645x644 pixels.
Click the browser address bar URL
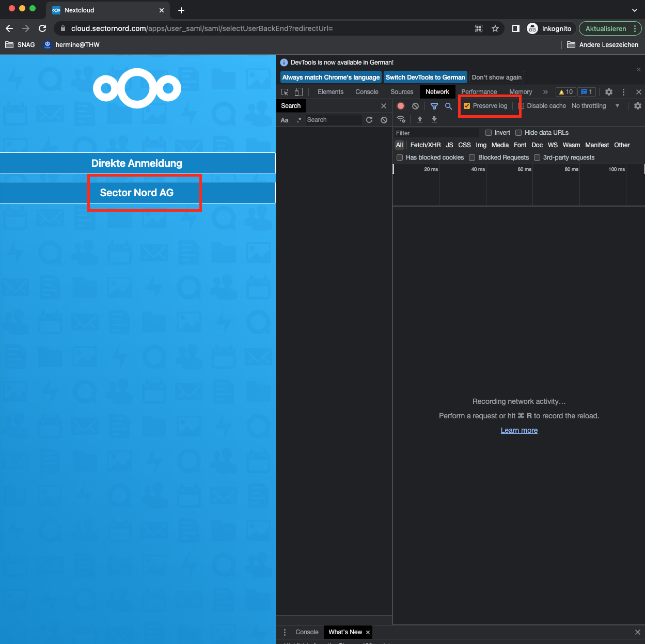202,28
